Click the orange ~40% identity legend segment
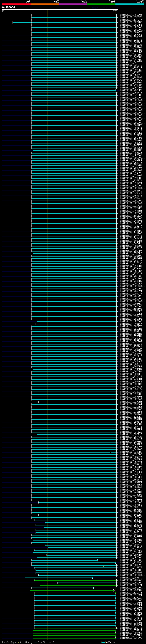Screen dimensions: 146x644 [45, 4]
